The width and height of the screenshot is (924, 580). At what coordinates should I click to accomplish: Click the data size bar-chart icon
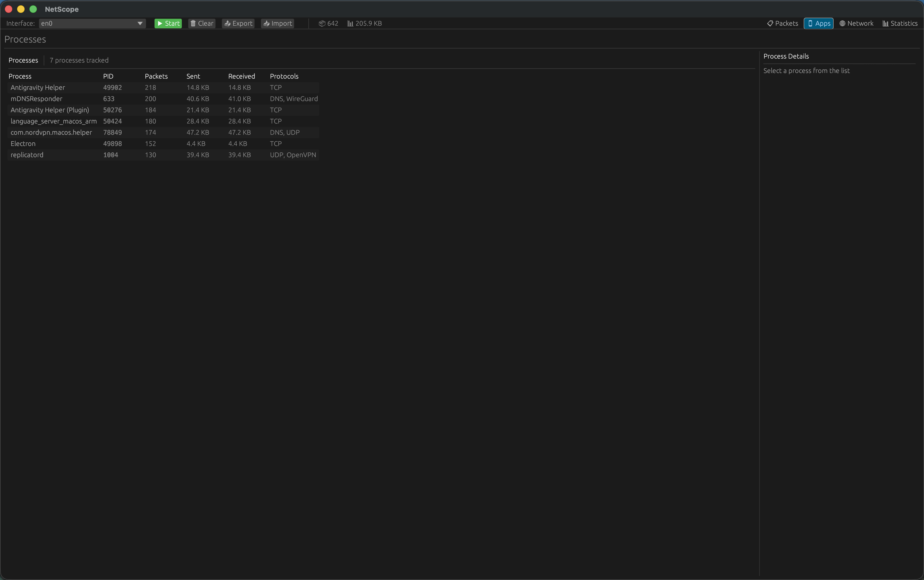point(350,24)
